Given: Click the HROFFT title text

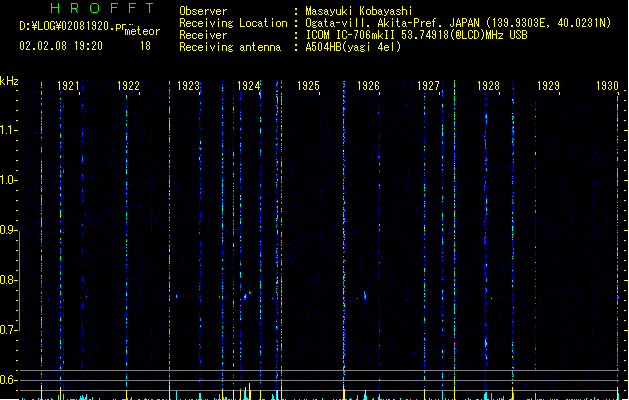Looking at the screenshot, I should (x=102, y=8).
